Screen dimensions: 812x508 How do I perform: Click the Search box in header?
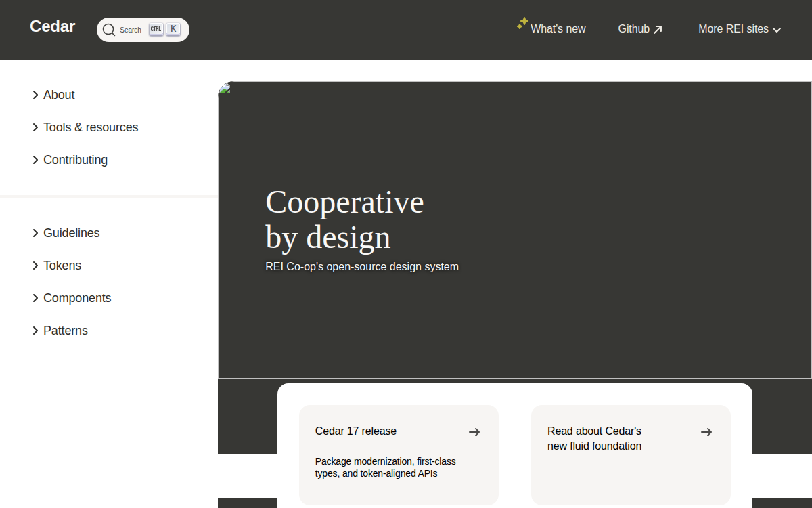click(143, 30)
